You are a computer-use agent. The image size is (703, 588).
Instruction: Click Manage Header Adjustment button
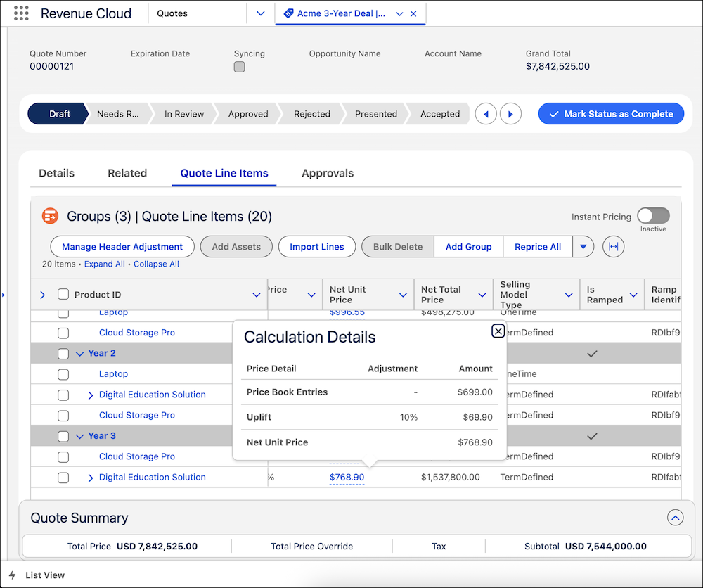(122, 247)
